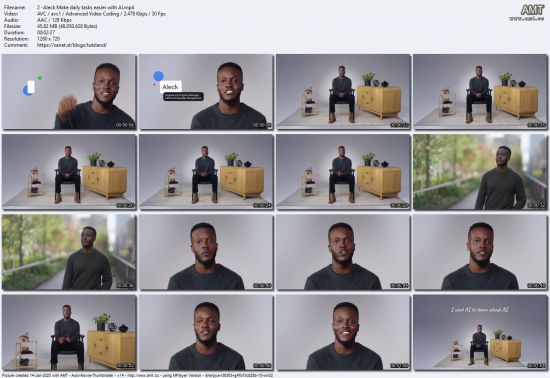Image resolution: width=550 pixels, height=378 pixels.
Task: Open the sanet.st/blogs/tutsland comment URL
Action: click(72, 45)
